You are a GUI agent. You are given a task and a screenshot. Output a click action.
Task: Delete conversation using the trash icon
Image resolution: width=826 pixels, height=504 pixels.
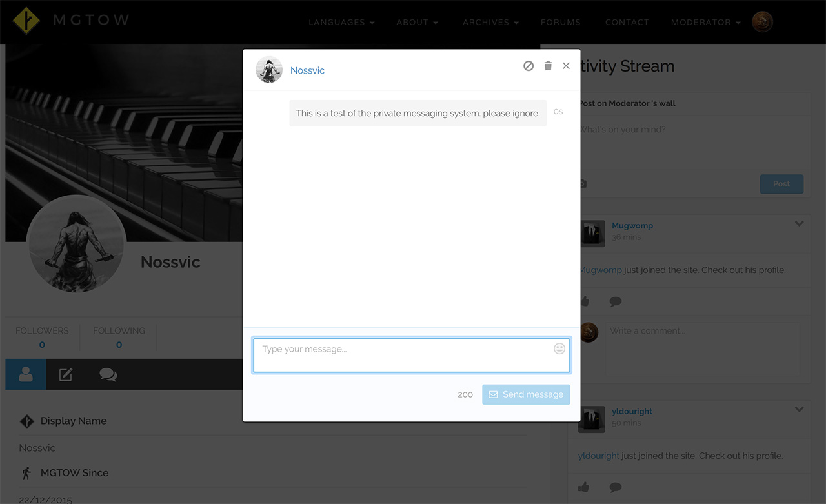(548, 66)
